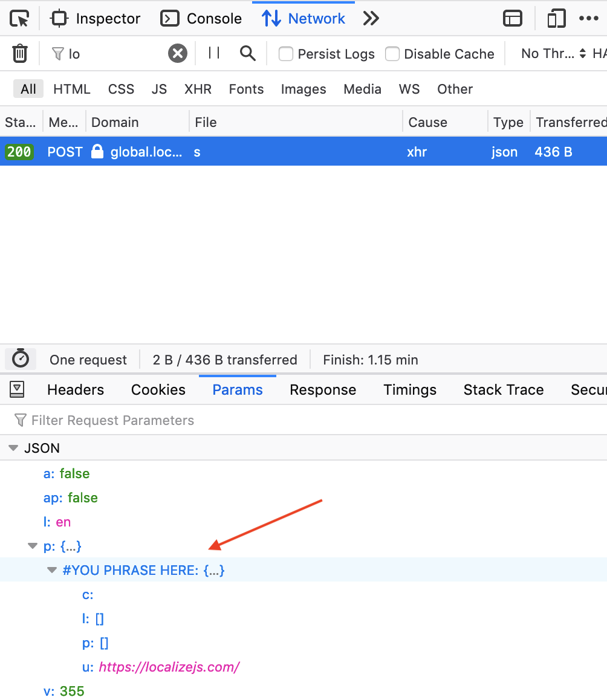Viewport: 607px width, 700px height.
Task: Clear the filter text with X button
Action: pos(177,54)
